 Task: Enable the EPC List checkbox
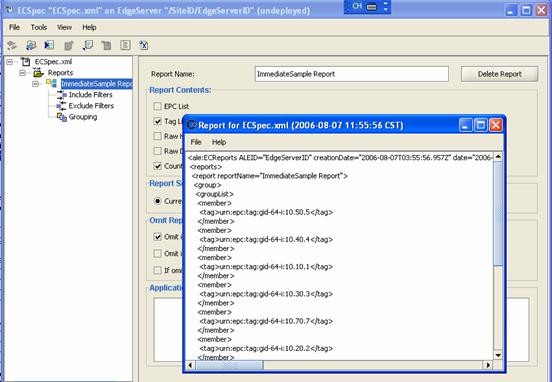click(157, 106)
